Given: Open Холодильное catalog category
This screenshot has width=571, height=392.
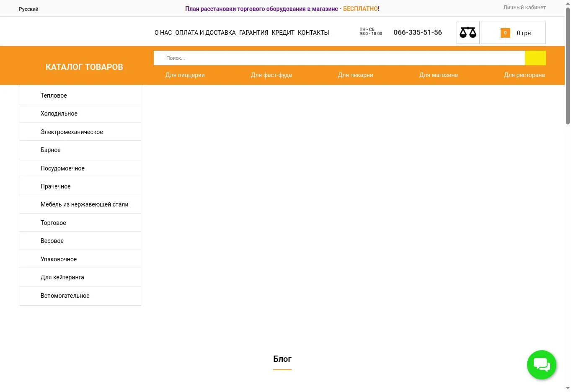Looking at the screenshot, I should tap(80, 113).
